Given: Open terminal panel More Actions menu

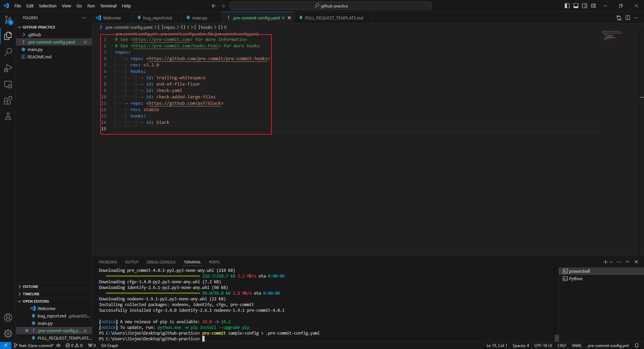Looking at the screenshot, I should tap(619, 262).
